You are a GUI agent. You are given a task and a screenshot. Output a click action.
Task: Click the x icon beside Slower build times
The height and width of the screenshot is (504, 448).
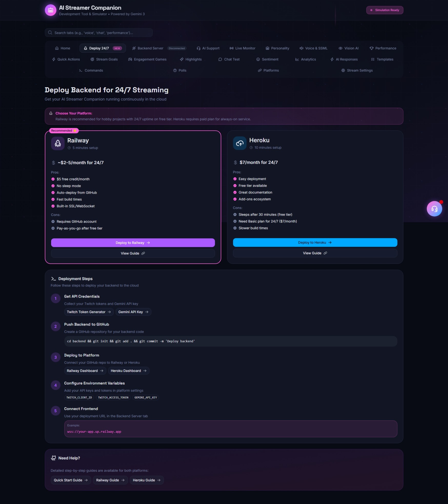click(235, 228)
